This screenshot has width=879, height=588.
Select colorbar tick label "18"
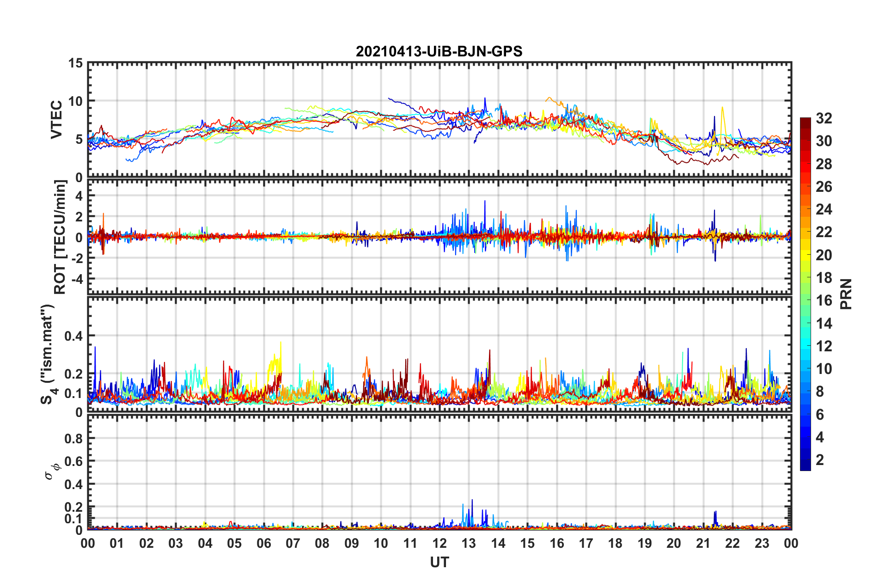coord(824,278)
